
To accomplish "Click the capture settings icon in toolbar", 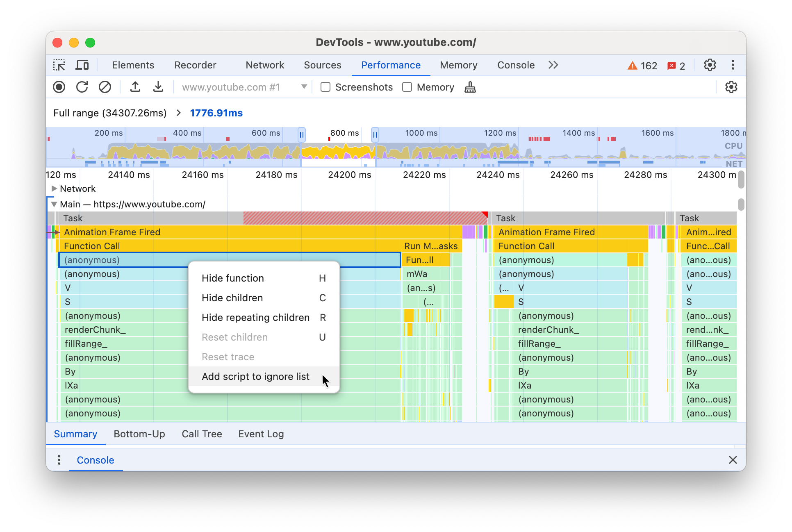I will (731, 87).
